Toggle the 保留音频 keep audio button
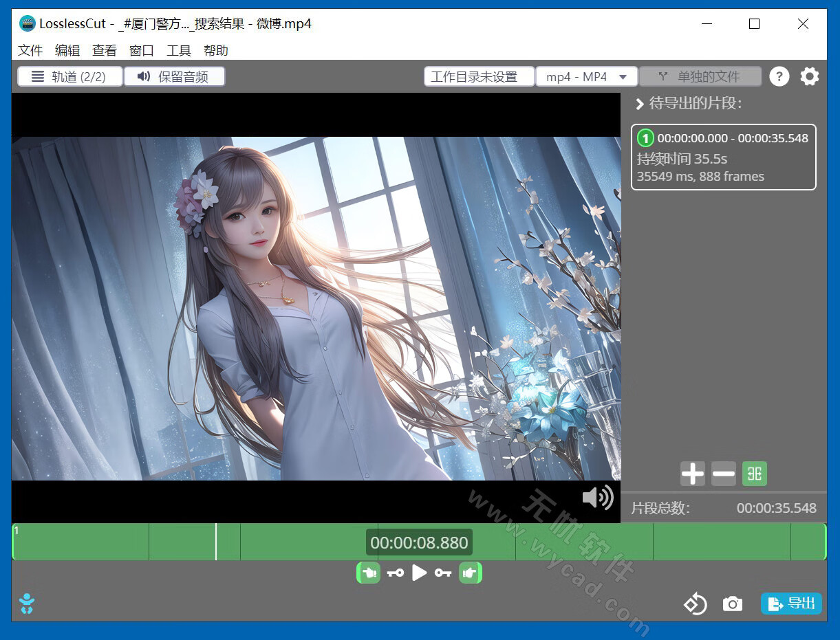 pyautogui.click(x=174, y=76)
